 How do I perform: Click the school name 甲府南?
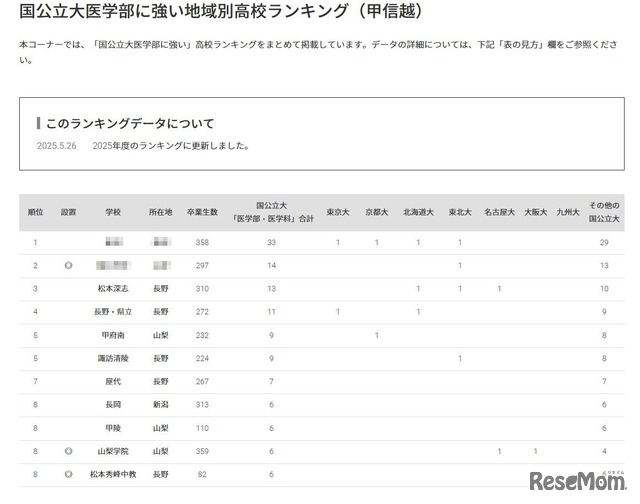click(113, 335)
